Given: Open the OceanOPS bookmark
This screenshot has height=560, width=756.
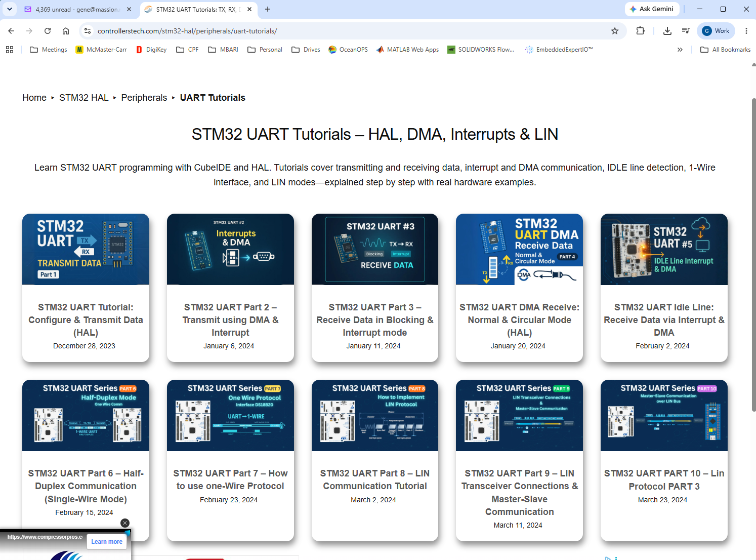Looking at the screenshot, I should pyautogui.click(x=348, y=50).
